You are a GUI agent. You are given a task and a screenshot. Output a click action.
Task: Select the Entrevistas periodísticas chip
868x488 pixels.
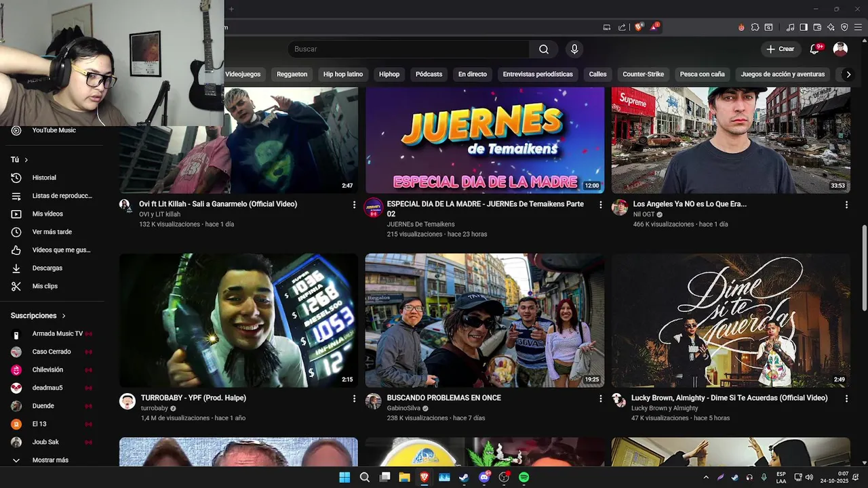click(x=538, y=74)
